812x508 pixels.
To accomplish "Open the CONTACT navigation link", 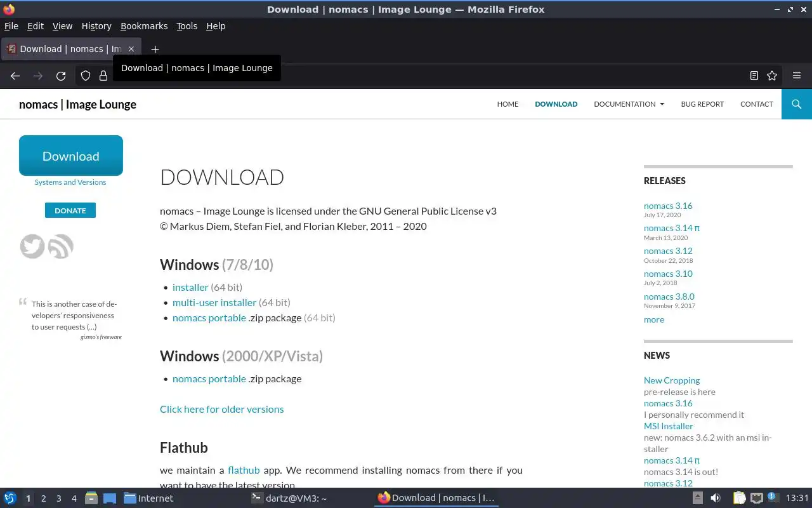I will [756, 104].
